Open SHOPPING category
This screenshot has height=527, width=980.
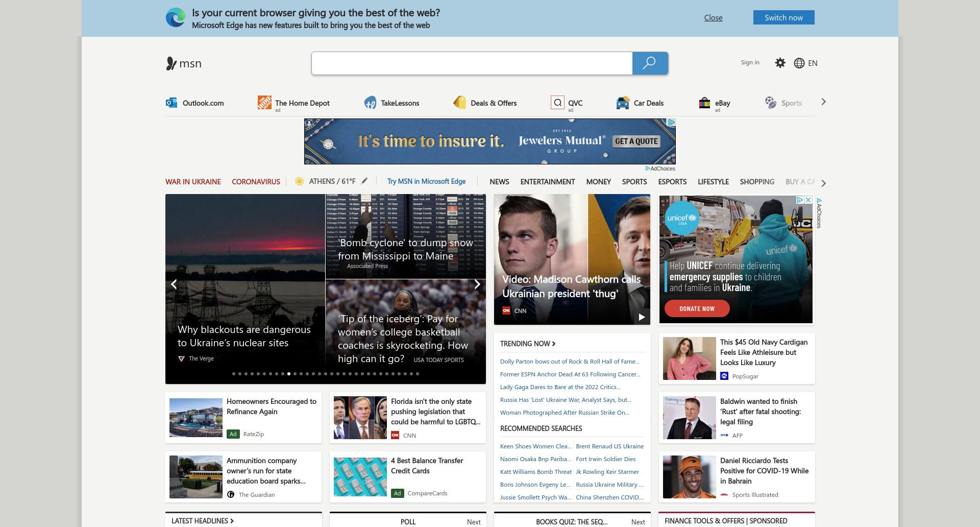pos(757,182)
